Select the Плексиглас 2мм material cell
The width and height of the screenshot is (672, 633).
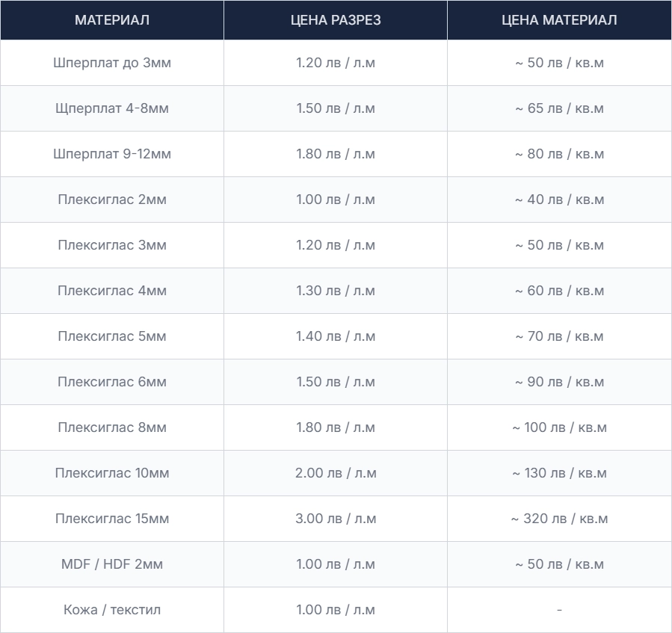(112, 200)
